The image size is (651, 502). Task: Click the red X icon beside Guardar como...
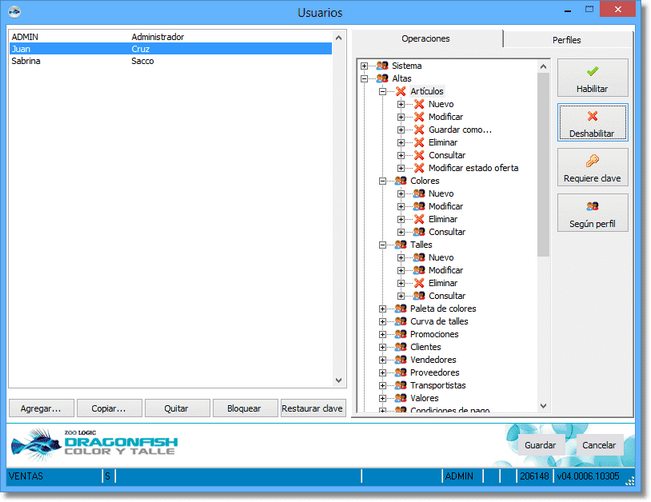[419, 130]
